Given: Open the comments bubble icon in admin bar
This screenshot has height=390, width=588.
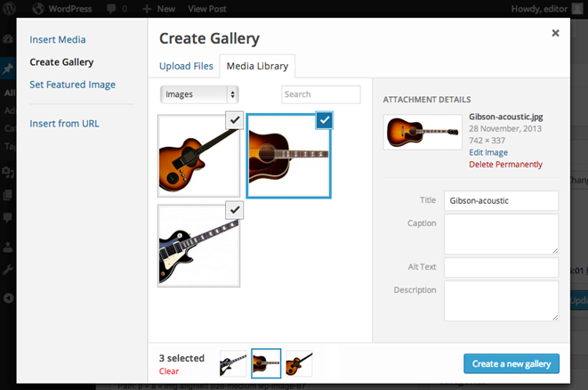Looking at the screenshot, I should tap(111, 9).
